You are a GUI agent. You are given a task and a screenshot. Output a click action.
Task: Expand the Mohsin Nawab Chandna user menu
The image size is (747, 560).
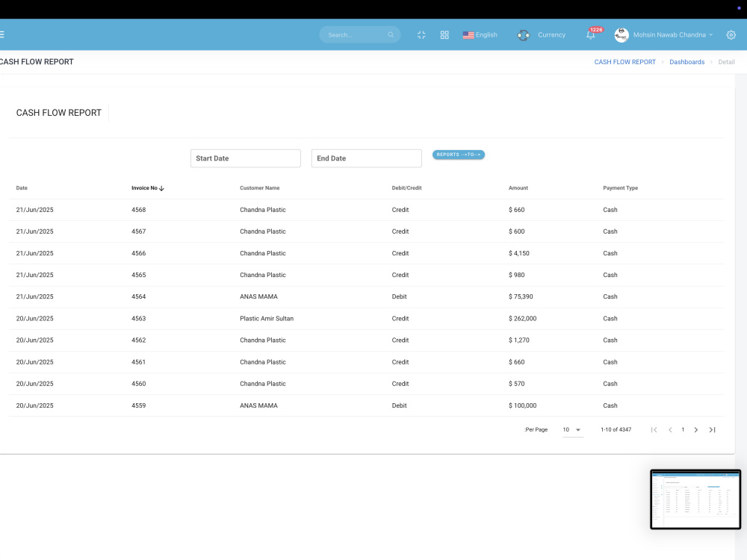pyautogui.click(x=673, y=35)
